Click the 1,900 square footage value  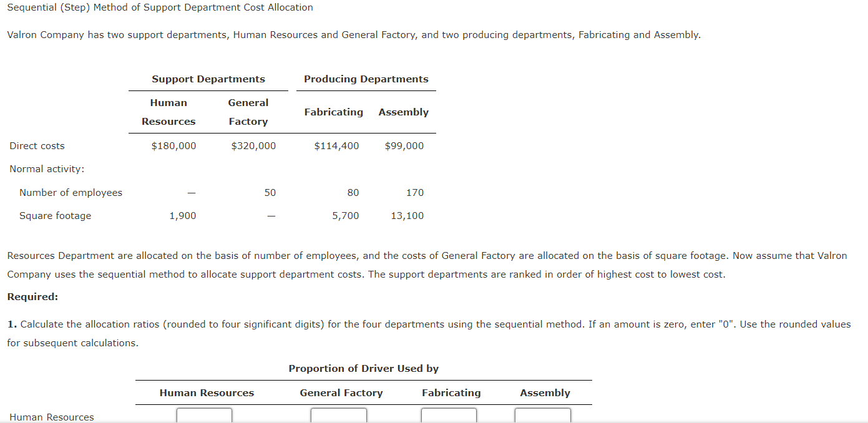[183, 216]
